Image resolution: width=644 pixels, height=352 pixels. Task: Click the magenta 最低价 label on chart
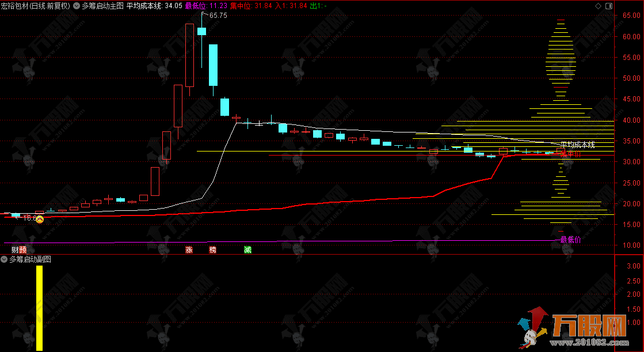[x=570, y=240]
